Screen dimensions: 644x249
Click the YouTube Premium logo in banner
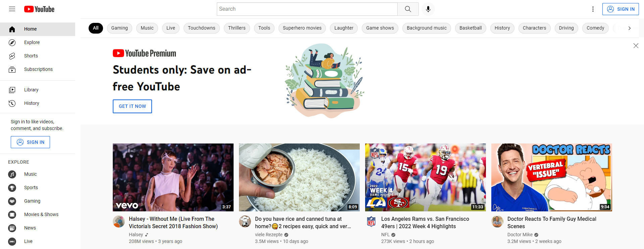click(x=144, y=53)
